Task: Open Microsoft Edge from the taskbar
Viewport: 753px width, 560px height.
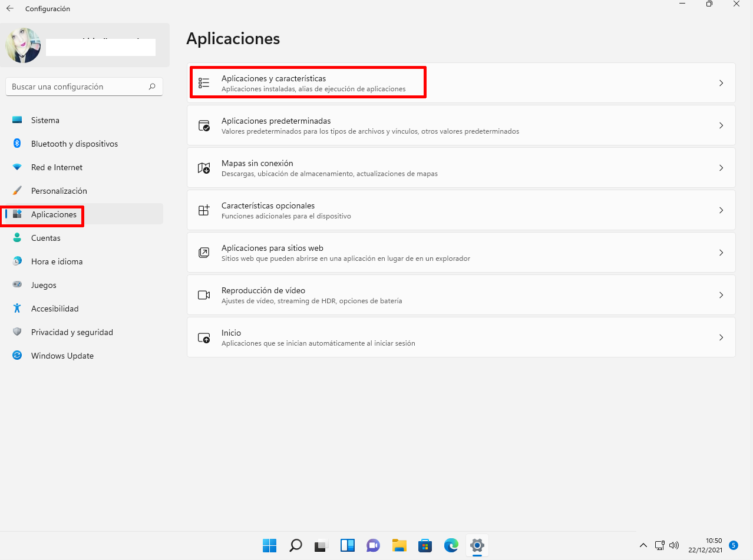Action: point(451,545)
